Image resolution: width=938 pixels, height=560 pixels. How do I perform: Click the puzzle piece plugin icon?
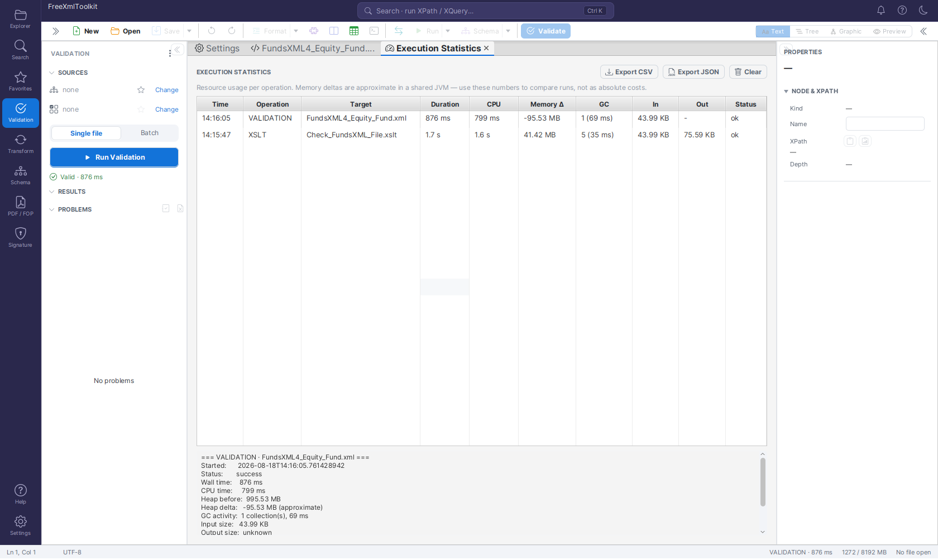(314, 31)
